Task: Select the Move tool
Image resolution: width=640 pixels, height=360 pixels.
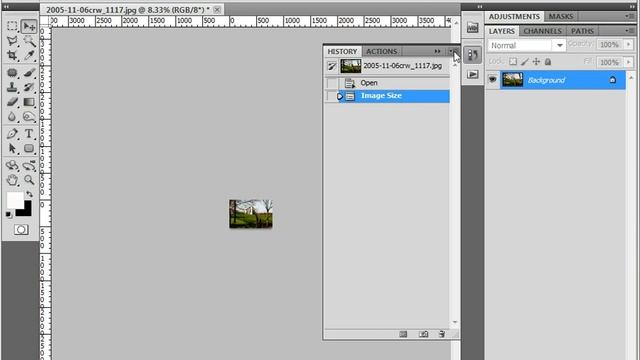Action: (29, 26)
